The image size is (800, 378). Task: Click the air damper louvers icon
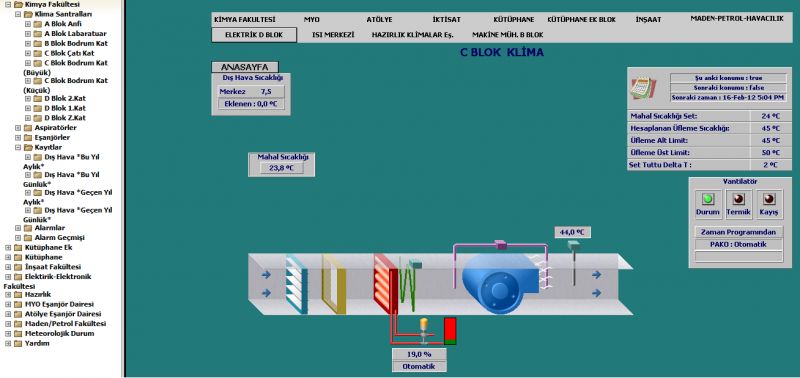pyautogui.click(x=296, y=284)
